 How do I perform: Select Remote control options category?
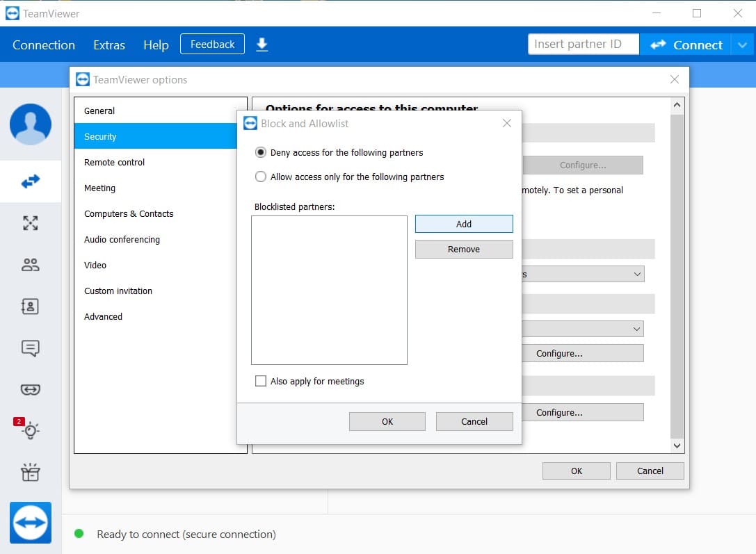(x=156, y=163)
